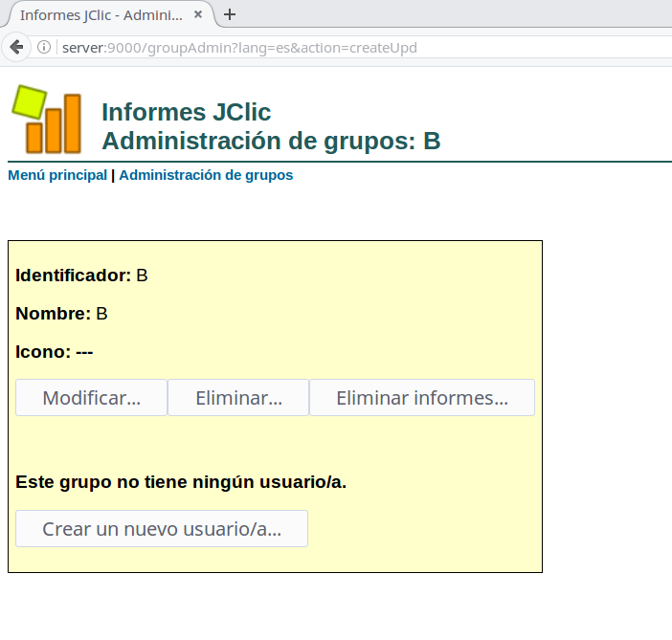Click the JClic bar chart logo
The height and width of the screenshot is (640, 672).
tap(46, 120)
